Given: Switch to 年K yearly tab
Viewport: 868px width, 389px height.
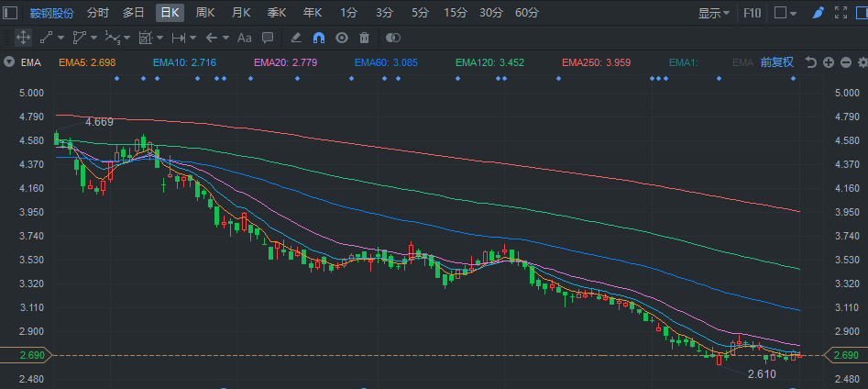Looking at the screenshot, I should 312,12.
